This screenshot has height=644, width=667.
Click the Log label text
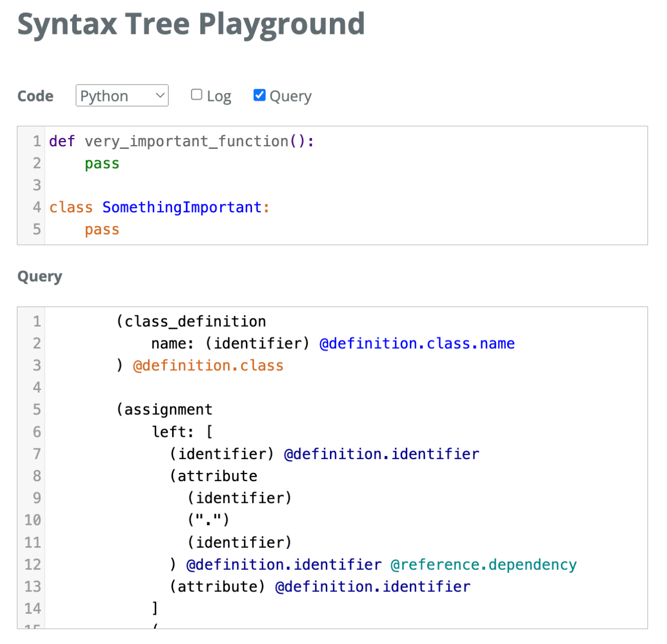point(219,96)
